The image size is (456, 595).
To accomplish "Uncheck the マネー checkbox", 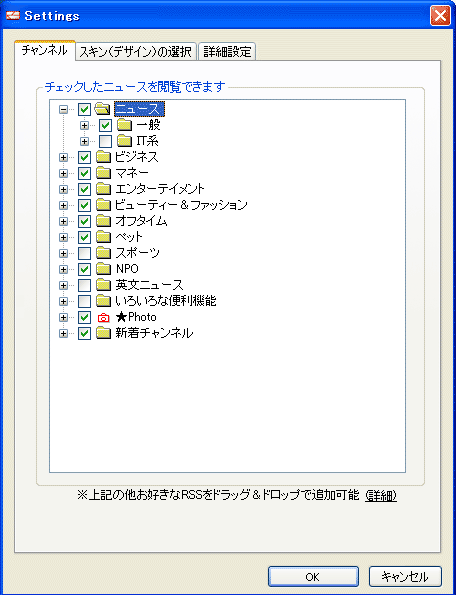I will click(x=84, y=173).
